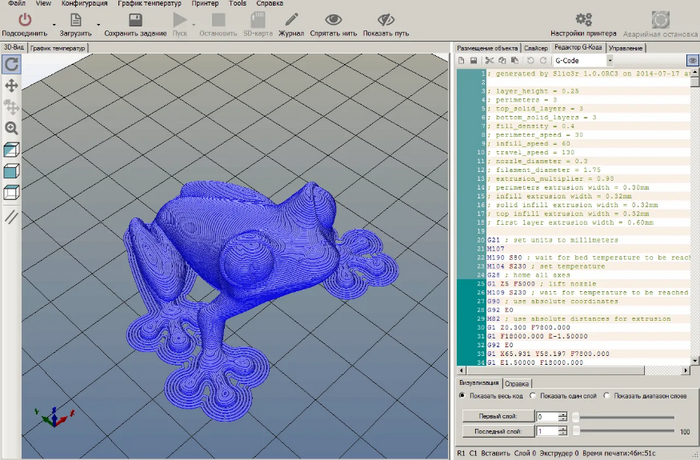The image size is (700, 460).
Task: Click the save icon in G-code editor toolbar
Action: 473,61
